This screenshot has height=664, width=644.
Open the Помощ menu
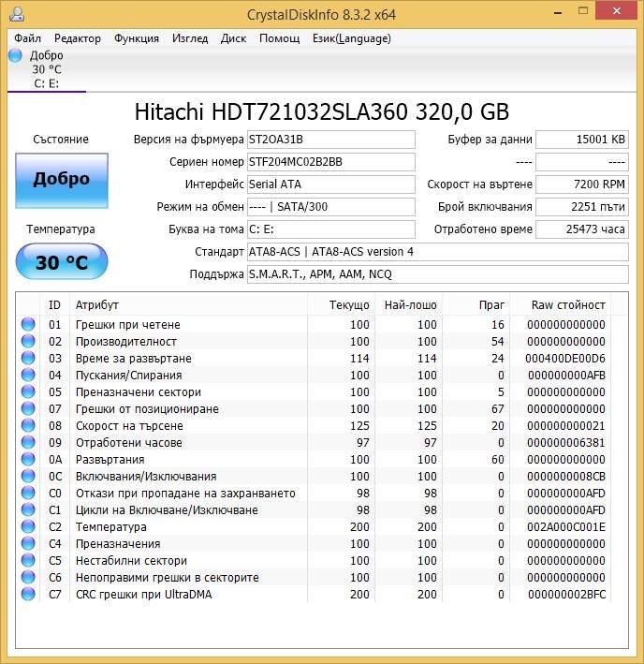[279, 38]
